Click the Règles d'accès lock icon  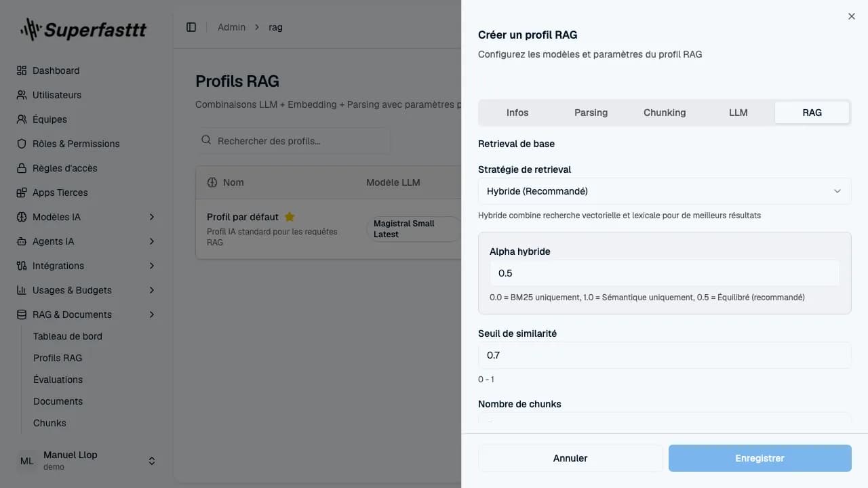click(22, 168)
